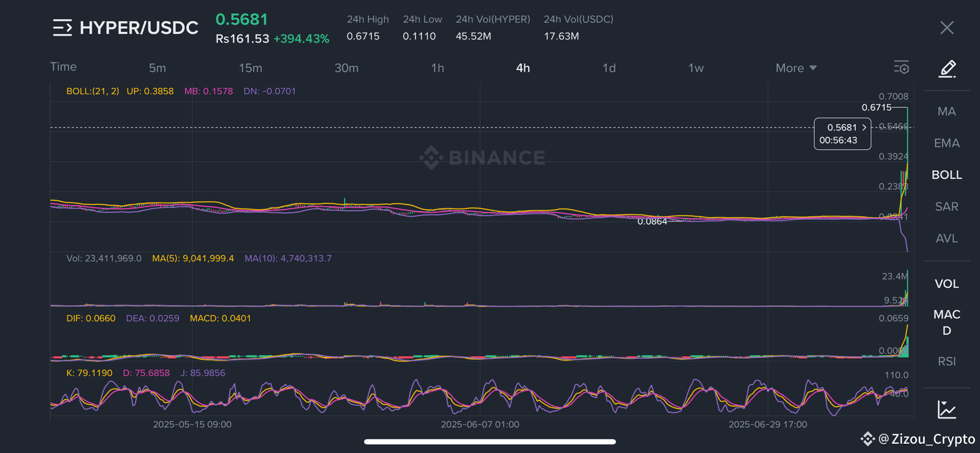This screenshot has height=453, width=980.
Task: Select the 1w timeframe
Action: pyautogui.click(x=696, y=68)
